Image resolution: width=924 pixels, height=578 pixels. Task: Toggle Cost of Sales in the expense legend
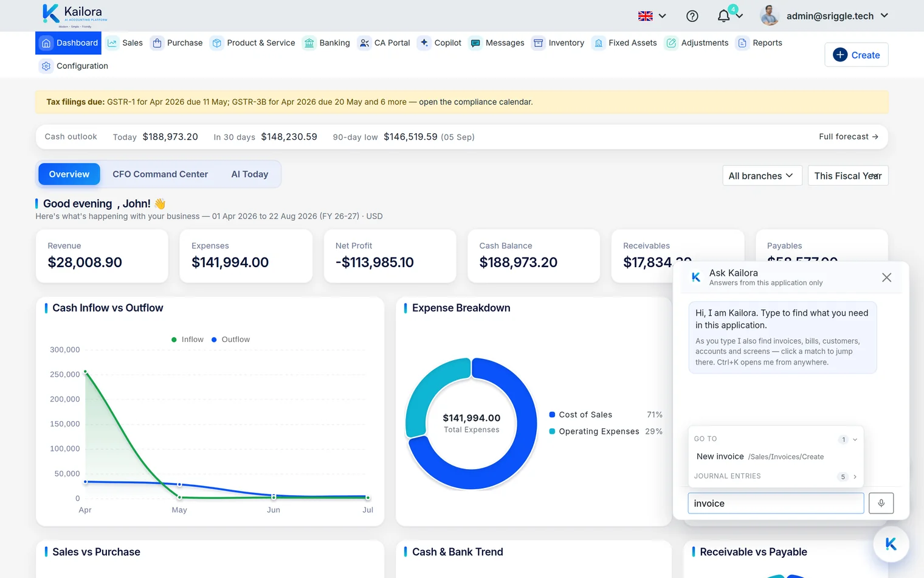[x=581, y=415]
